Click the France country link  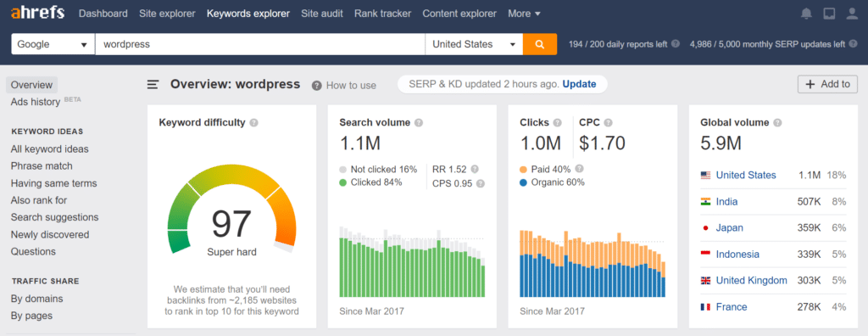tap(732, 307)
